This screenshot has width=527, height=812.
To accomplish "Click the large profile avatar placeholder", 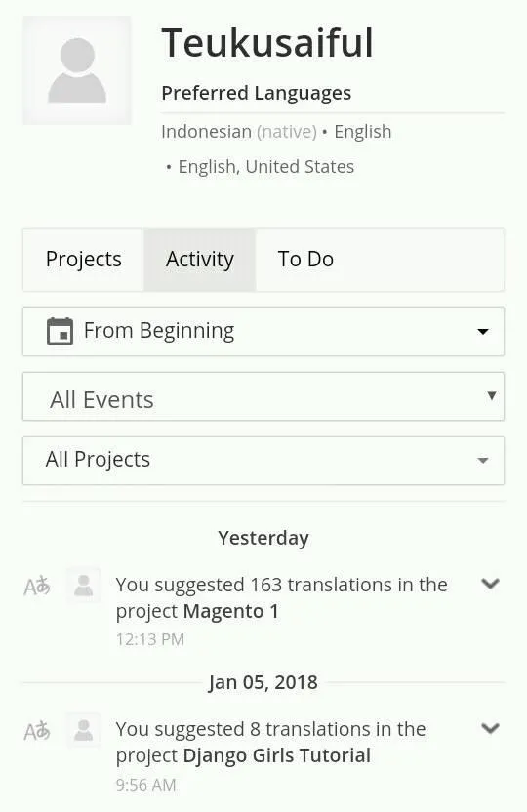I will click(77, 70).
